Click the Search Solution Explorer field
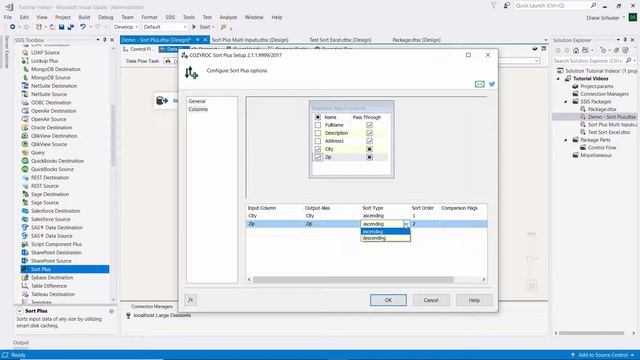The image size is (640, 360). pyautogui.click(x=588, y=61)
